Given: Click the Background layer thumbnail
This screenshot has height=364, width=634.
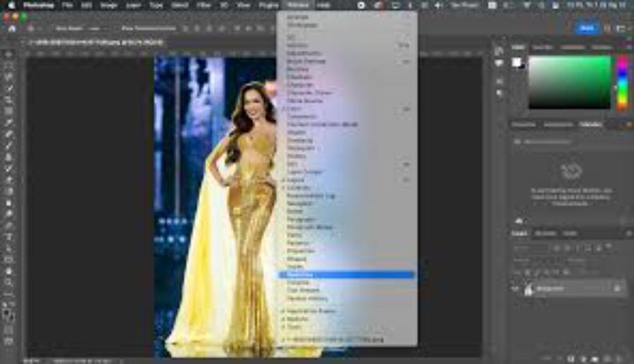Looking at the screenshot, I should [528, 289].
